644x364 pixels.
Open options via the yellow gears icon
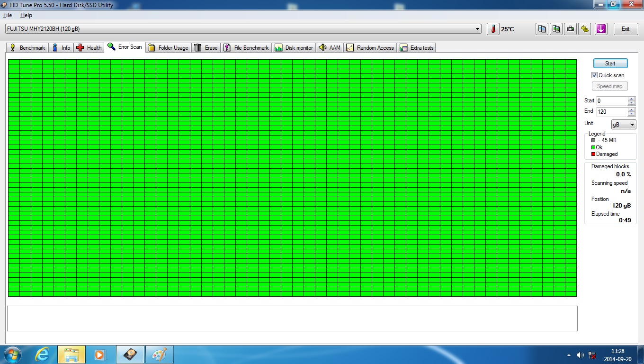(x=585, y=29)
